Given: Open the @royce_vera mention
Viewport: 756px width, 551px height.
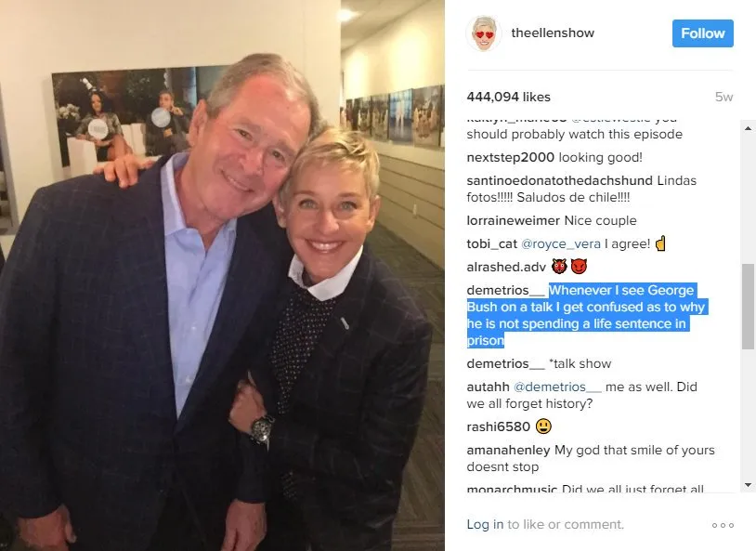Looking at the screenshot, I should point(561,244).
